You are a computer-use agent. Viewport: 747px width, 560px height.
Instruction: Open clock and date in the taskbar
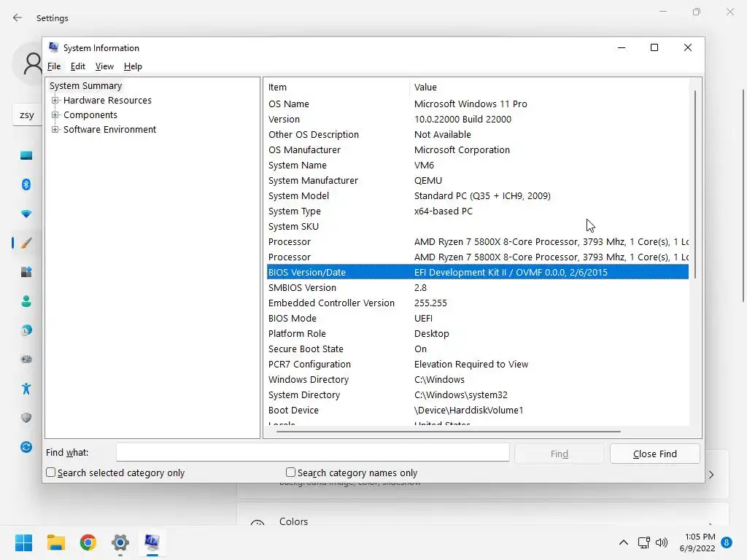click(x=697, y=542)
